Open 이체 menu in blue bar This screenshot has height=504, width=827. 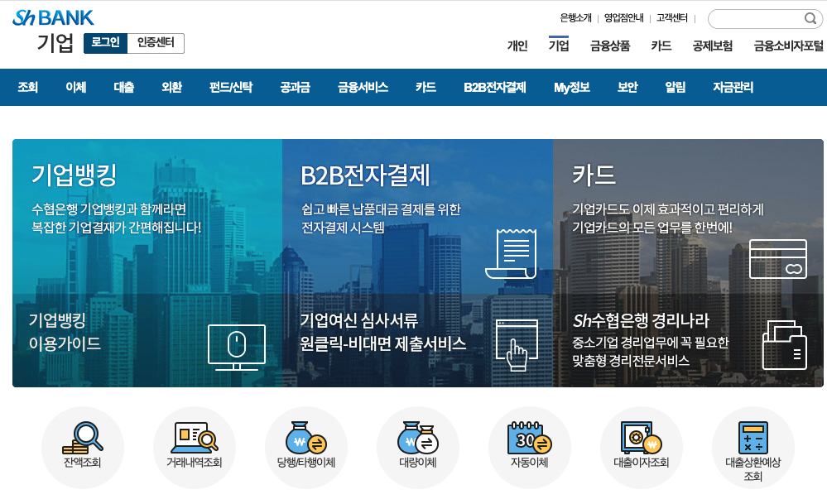click(x=76, y=87)
